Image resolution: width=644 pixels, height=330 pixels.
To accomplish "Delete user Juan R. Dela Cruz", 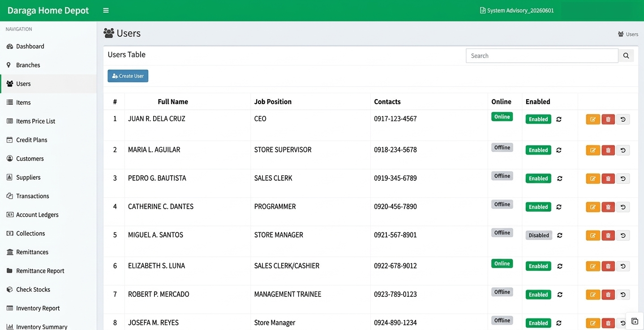I will (x=608, y=119).
